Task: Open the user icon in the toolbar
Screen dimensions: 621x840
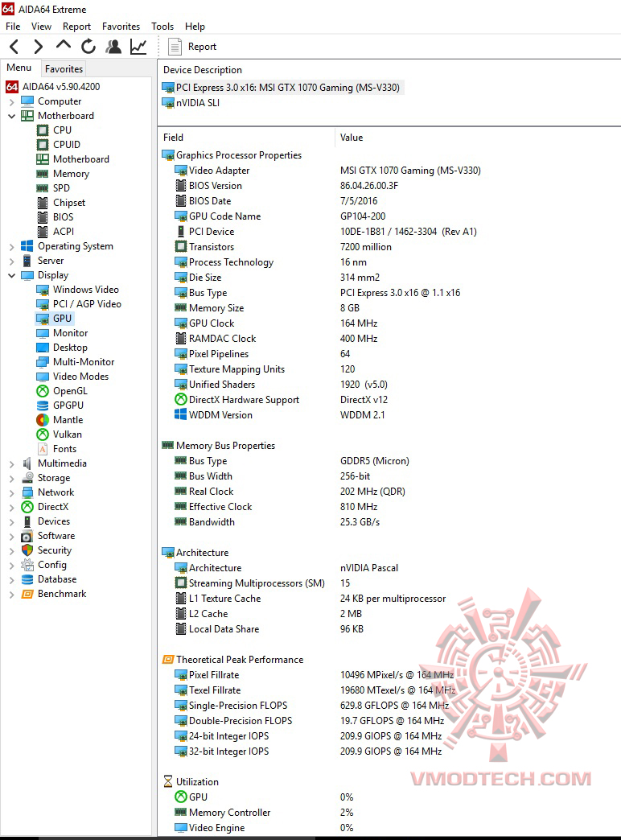Action: click(113, 47)
